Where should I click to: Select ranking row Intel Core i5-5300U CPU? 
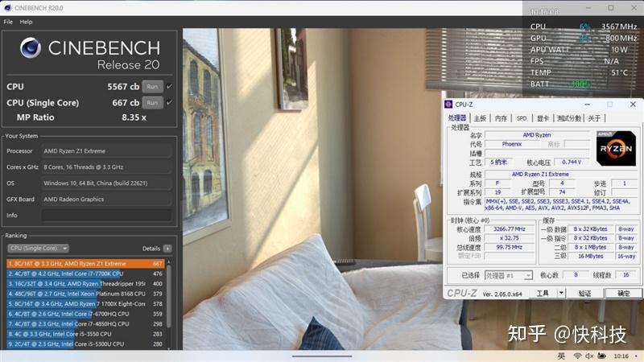(85, 344)
